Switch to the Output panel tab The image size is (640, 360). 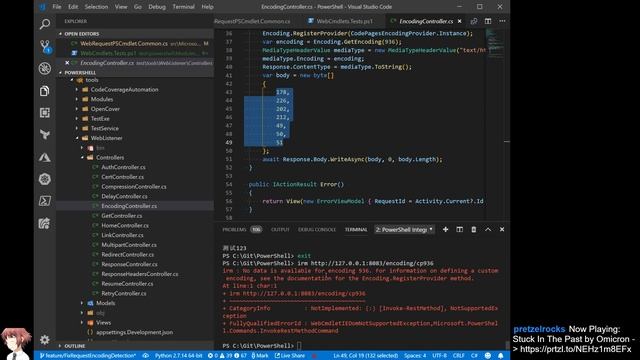click(x=280, y=230)
